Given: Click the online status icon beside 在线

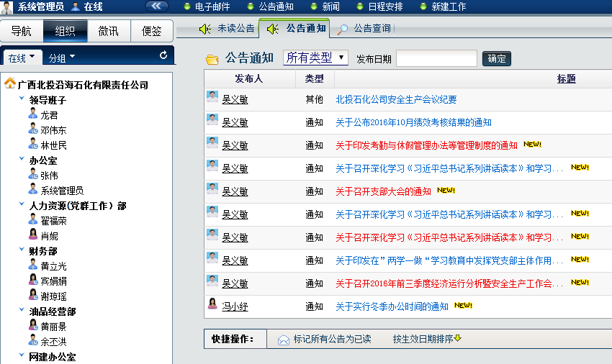Looking at the screenshot, I should point(76,6).
